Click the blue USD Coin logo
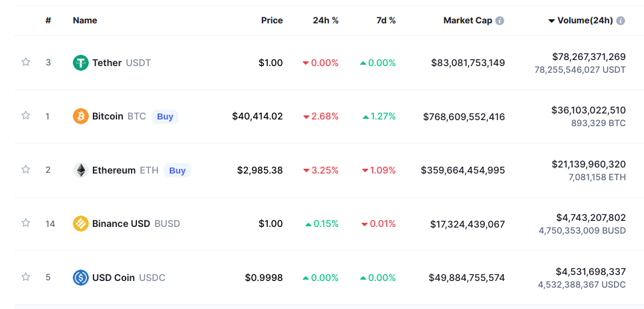This screenshot has height=309, width=644. (x=81, y=277)
